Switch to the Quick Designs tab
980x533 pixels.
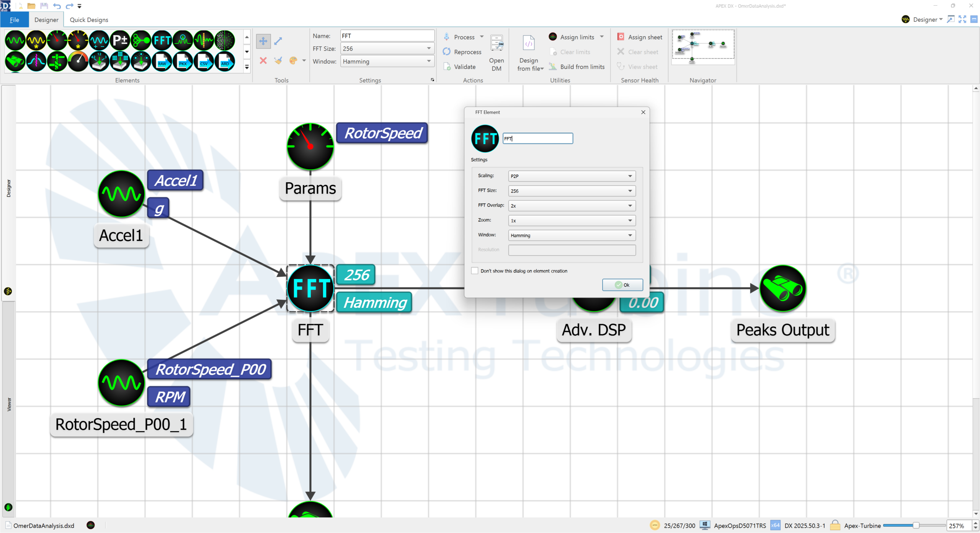pyautogui.click(x=89, y=20)
